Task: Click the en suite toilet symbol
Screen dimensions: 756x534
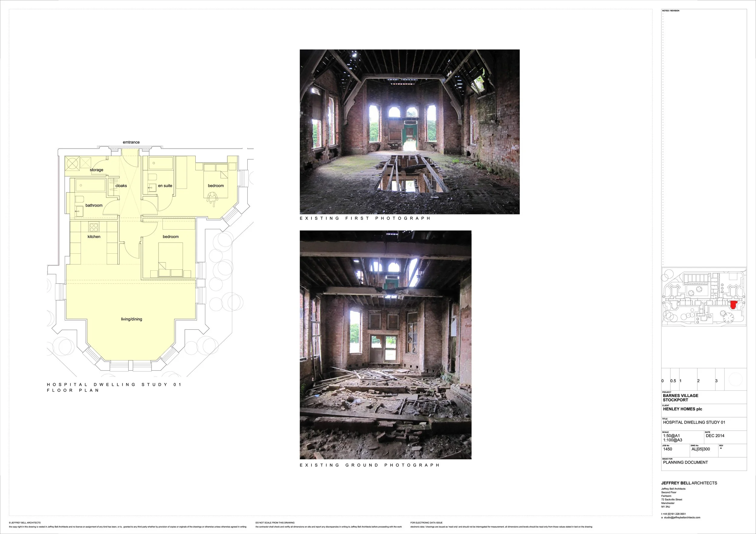Action: click(x=152, y=177)
